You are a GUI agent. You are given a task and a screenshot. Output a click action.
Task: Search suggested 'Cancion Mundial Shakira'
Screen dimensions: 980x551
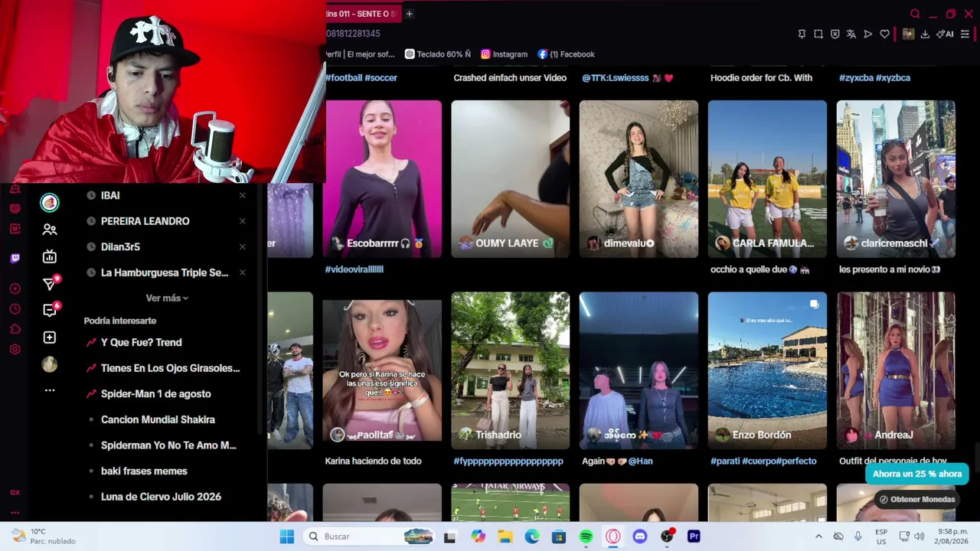click(x=158, y=419)
